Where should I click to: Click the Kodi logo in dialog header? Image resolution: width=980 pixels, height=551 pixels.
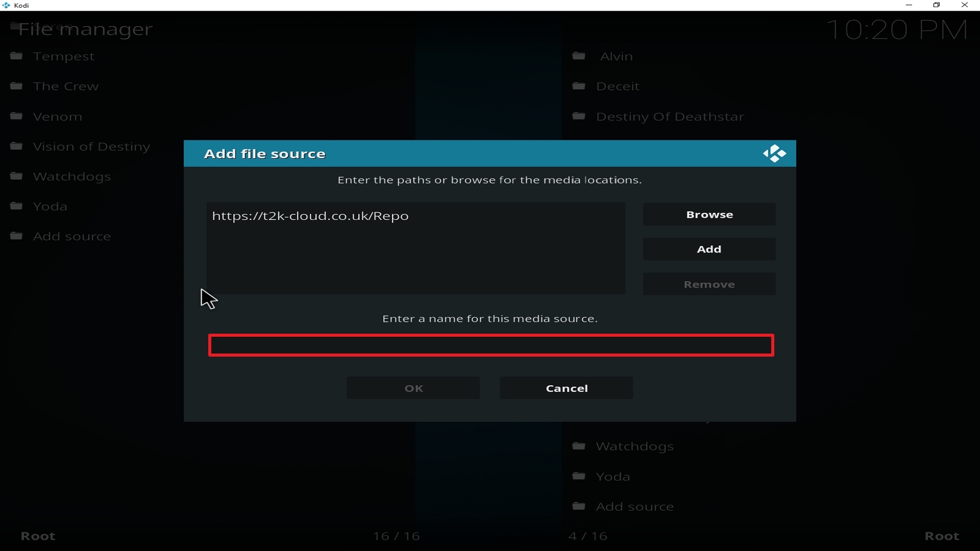pos(774,154)
